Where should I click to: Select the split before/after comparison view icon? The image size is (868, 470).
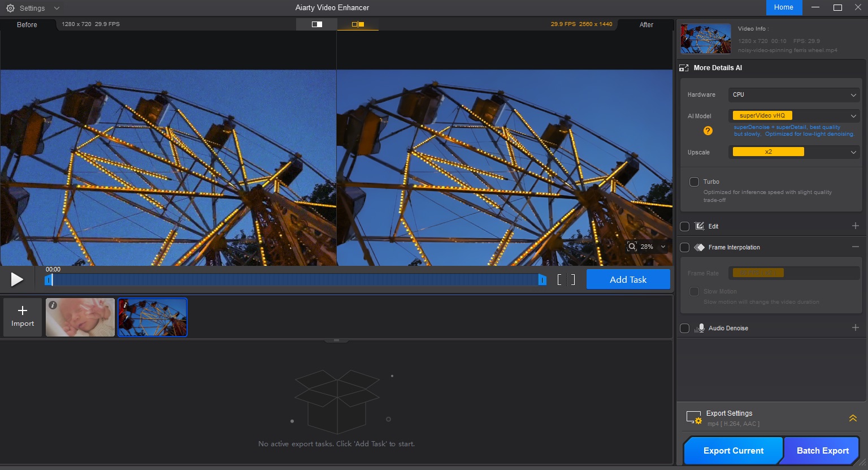pos(358,24)
